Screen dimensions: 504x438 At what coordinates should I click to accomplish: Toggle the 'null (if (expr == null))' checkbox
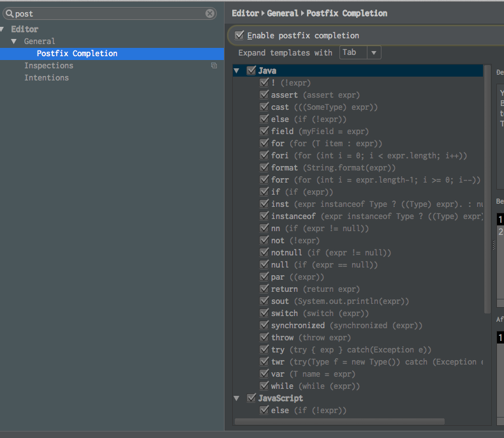click(264, 264)
